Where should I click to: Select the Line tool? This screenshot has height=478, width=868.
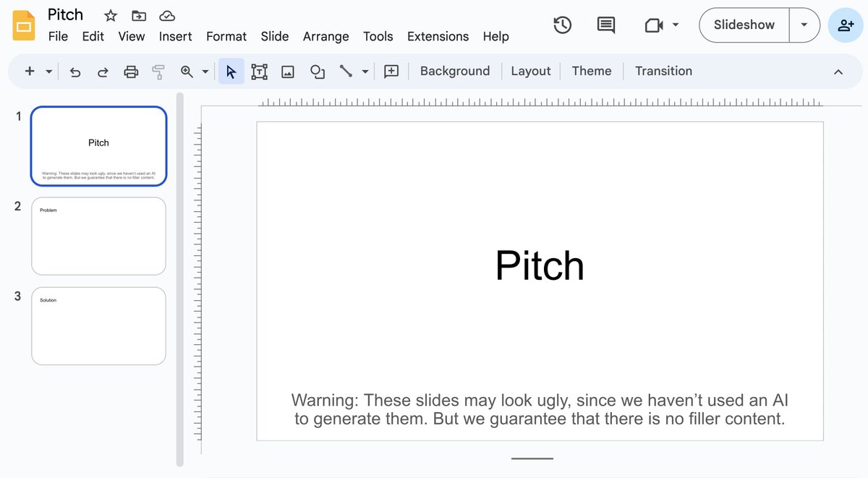click(x=342, y=71)
